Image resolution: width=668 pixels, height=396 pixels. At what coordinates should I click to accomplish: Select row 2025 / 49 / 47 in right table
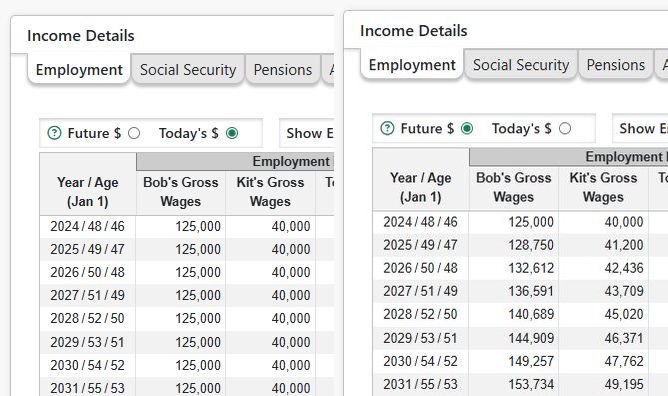(521, 245)
